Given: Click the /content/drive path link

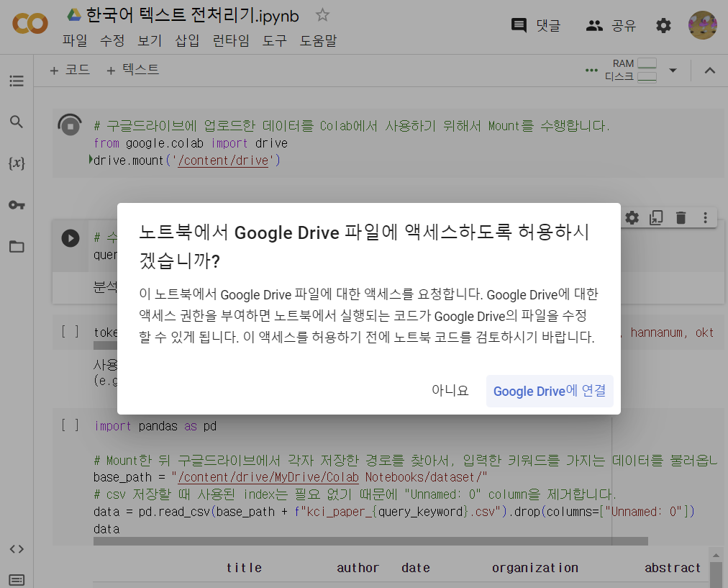Looking at the screenshot, I should pyautogui.click(x=223, y=160).
